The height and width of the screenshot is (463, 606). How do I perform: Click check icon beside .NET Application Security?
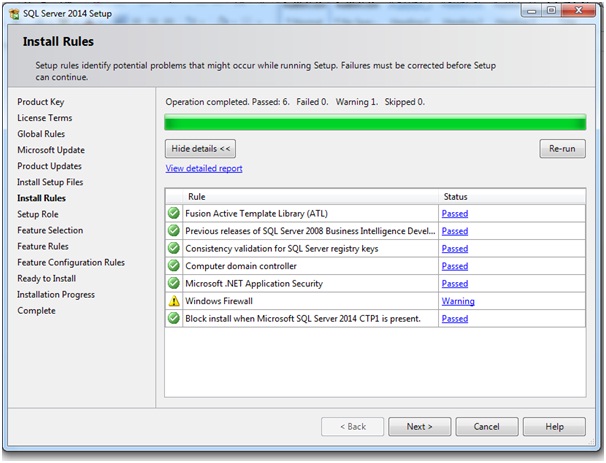pyautogui.click(x=174, y=283)
